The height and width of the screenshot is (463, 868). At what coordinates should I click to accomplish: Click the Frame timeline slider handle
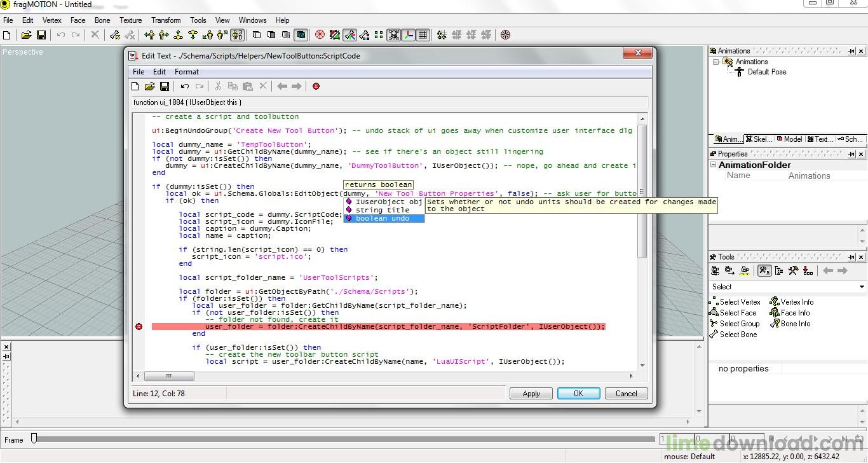(34, 438)
